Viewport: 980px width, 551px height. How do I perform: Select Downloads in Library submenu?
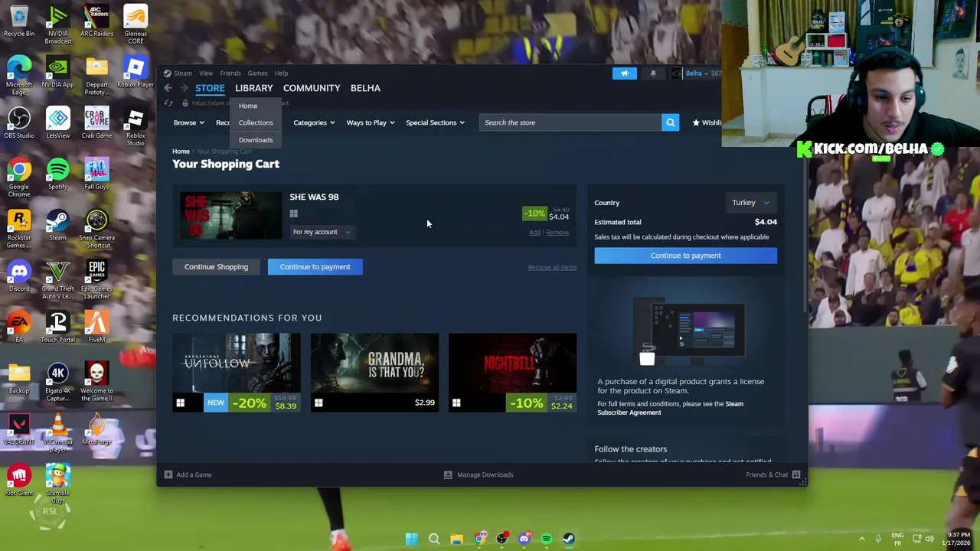pyautogui.click(x=256, y=140)
